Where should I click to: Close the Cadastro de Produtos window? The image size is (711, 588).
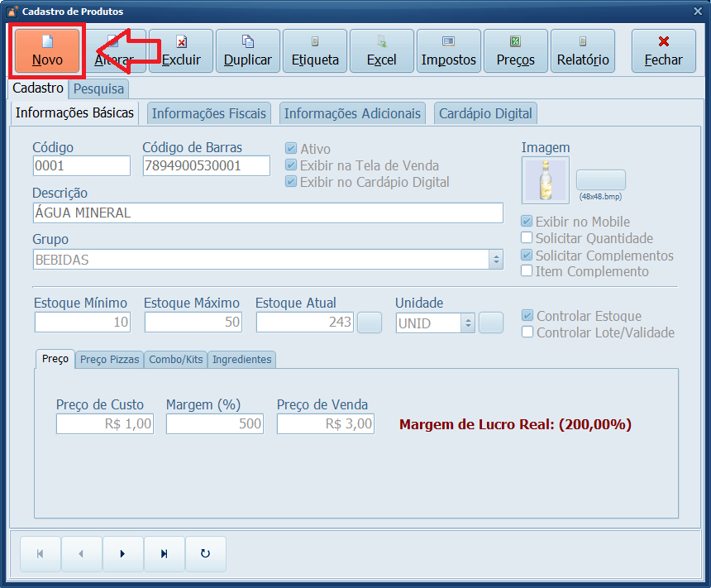point(698,12)
